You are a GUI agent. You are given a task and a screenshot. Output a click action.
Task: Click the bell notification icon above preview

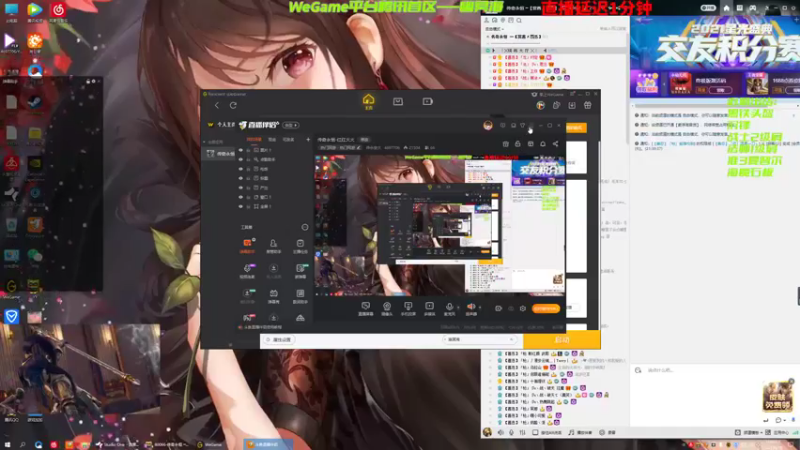tap(543, 144)
